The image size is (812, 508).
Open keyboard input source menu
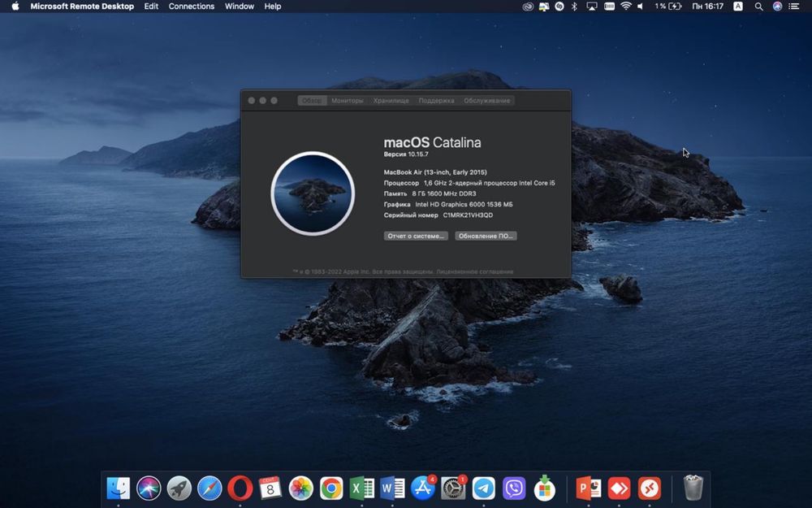pos(738,7)
